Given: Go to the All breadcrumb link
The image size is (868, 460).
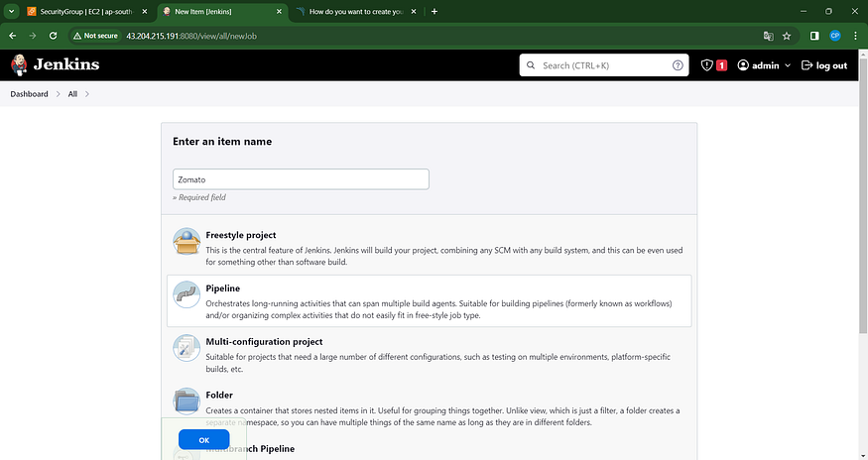Looking at the screenshot, I should pyautogui.click(x=72, y=94).
